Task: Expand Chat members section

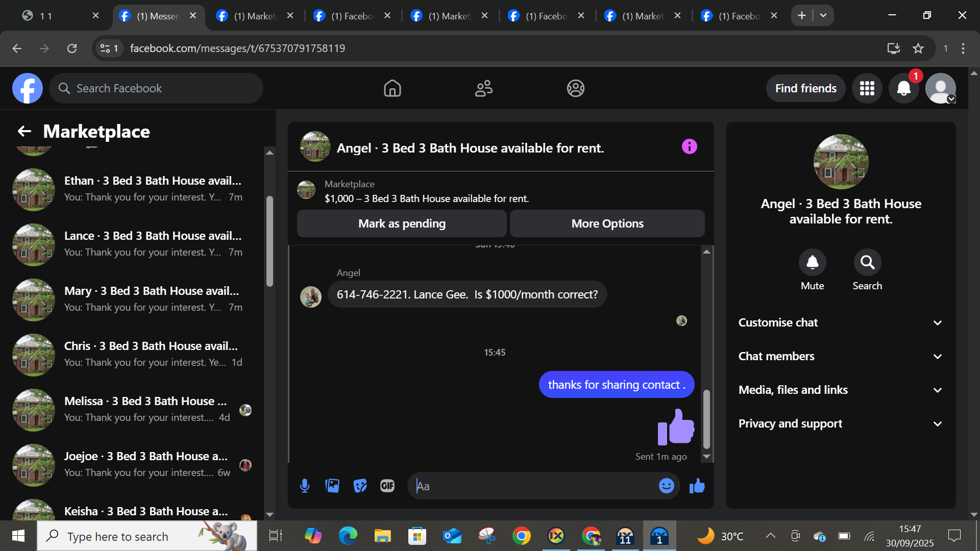Action: pyautogui.click(x=841, y=356)
